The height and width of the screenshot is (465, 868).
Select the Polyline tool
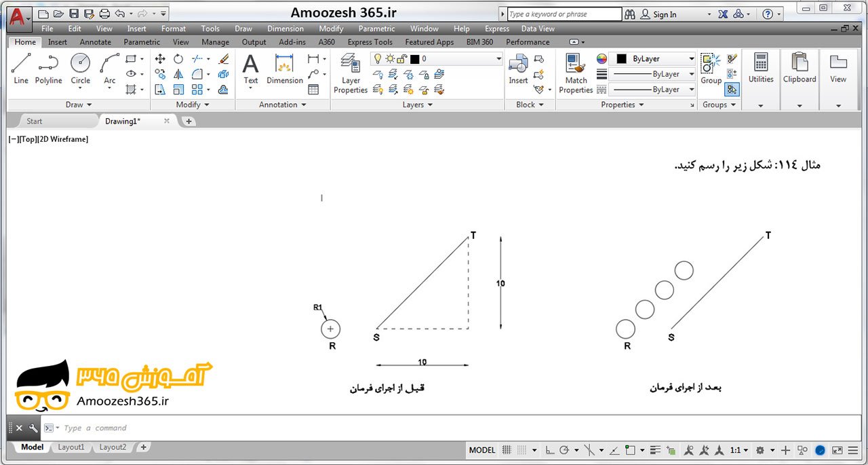tap(48, 69)
